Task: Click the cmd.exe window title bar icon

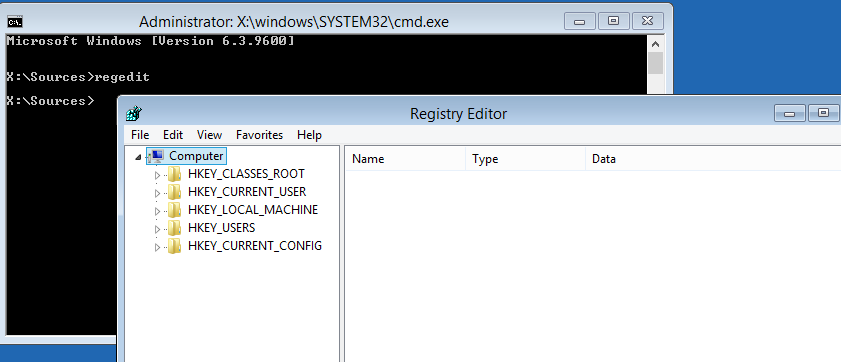Action: [x=15, y=21]
